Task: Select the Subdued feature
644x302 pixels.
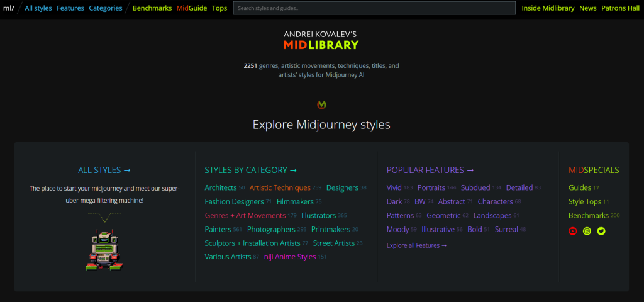Action: click(475, 187)
